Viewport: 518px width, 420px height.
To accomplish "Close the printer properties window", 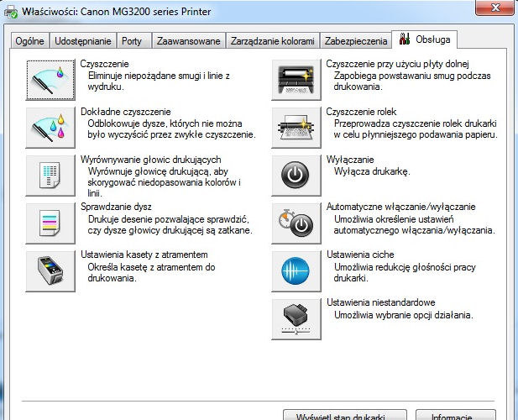I will click(494, 8).
